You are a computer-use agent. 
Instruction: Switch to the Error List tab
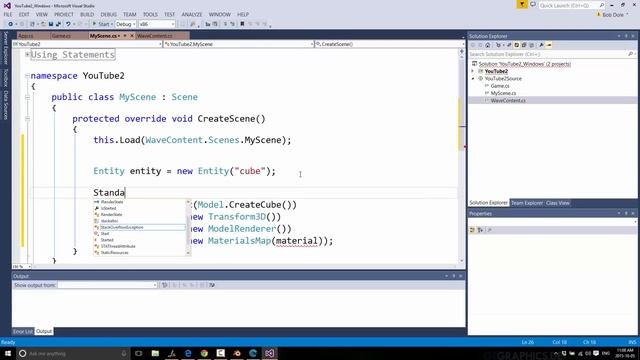coord(23,331)
